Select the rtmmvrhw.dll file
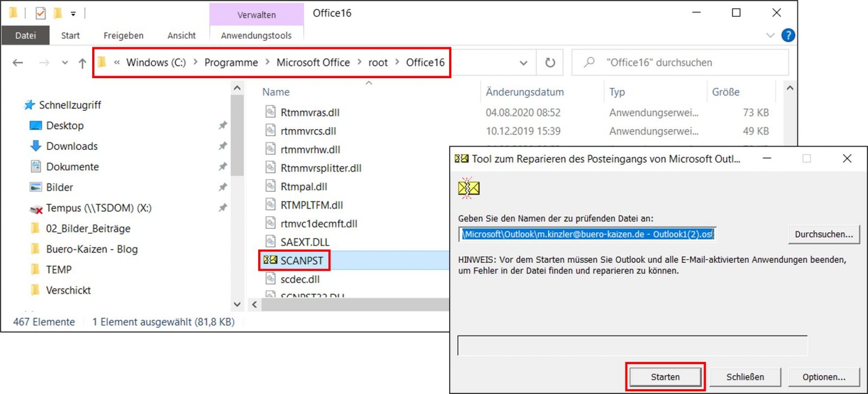Screen dimensions: 868x394 click(x=310, y=149)
